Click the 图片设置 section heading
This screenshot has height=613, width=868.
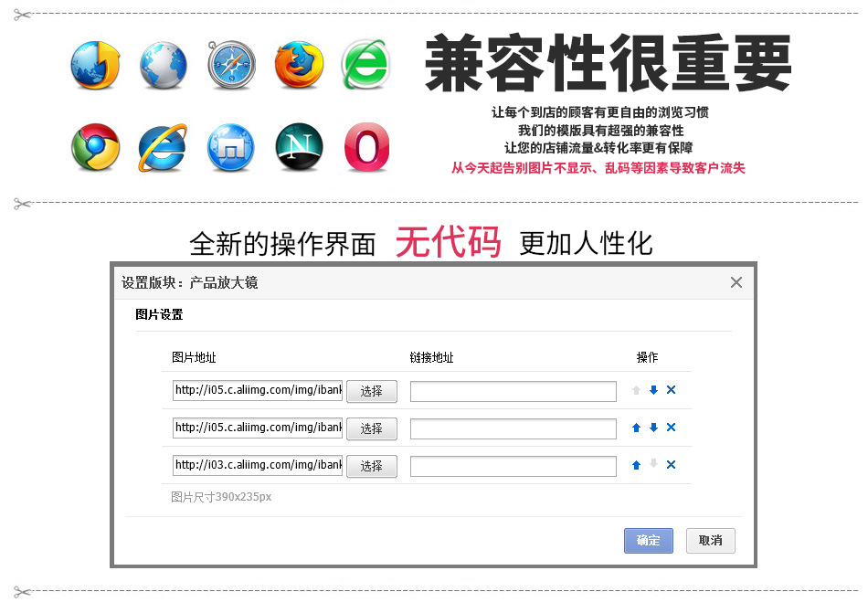coord(159,315)
